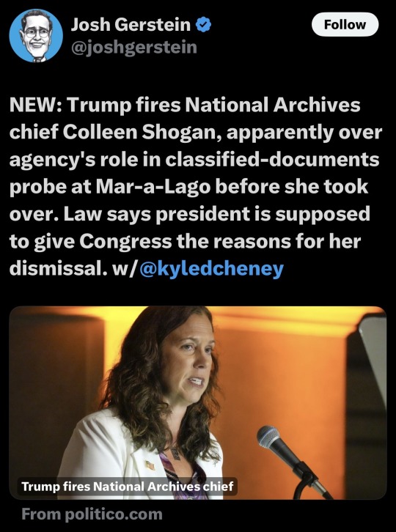The image size is (396, 532).
Task: Open the Politico article preview photo
Action: (198, 403)
